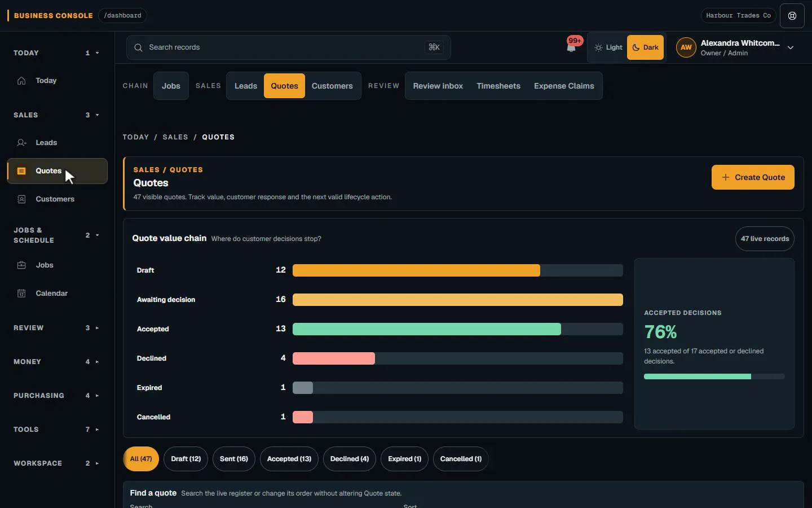Screen dimensions: 812x508
Task: Expand the PURCHASING sidebar section
Action: tap(58, 396)
